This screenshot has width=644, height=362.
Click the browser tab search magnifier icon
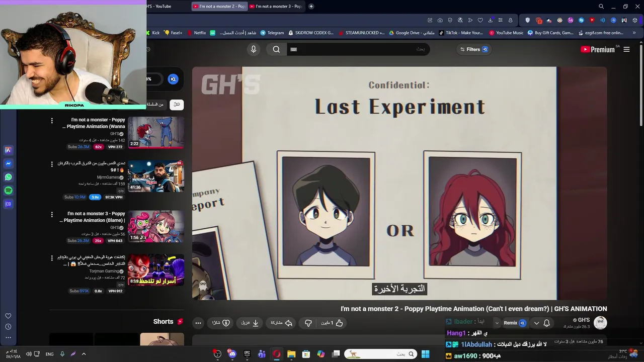[x=601, y=6]
